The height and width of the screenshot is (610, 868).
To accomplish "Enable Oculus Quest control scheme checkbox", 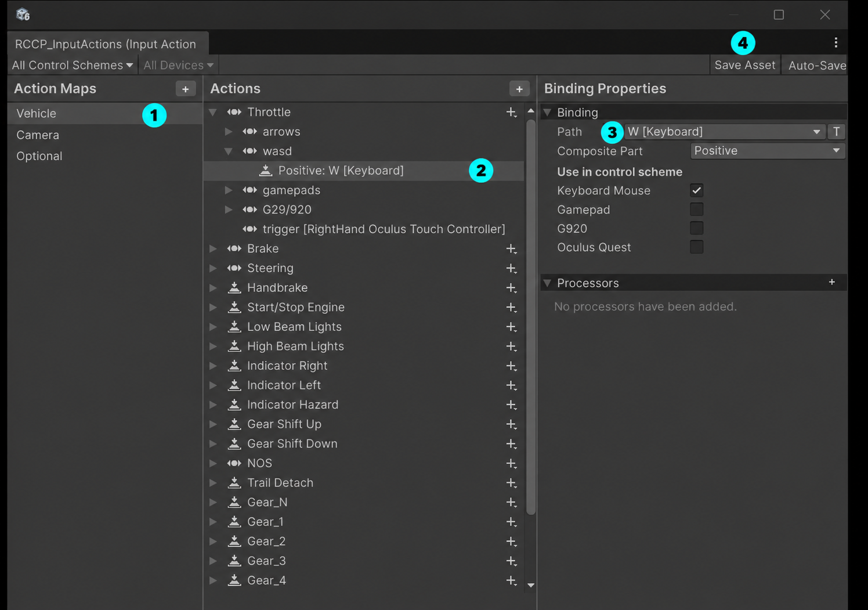I will [x=696, y=247].
